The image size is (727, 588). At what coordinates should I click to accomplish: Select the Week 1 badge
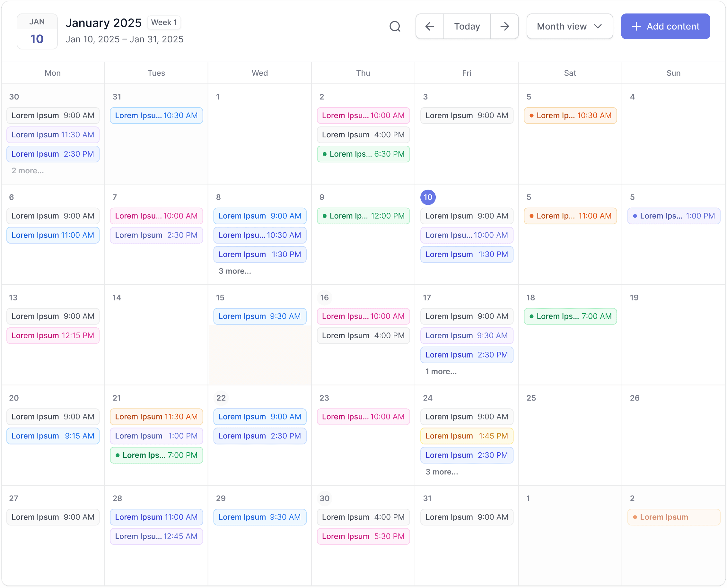(164, 22)
